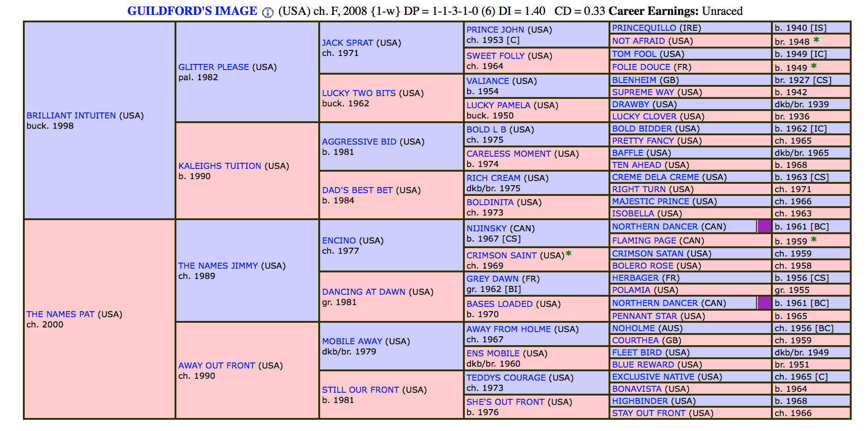Open sire BRILLIANT INTUITEN's pedigree

click(x=71, y=116)
